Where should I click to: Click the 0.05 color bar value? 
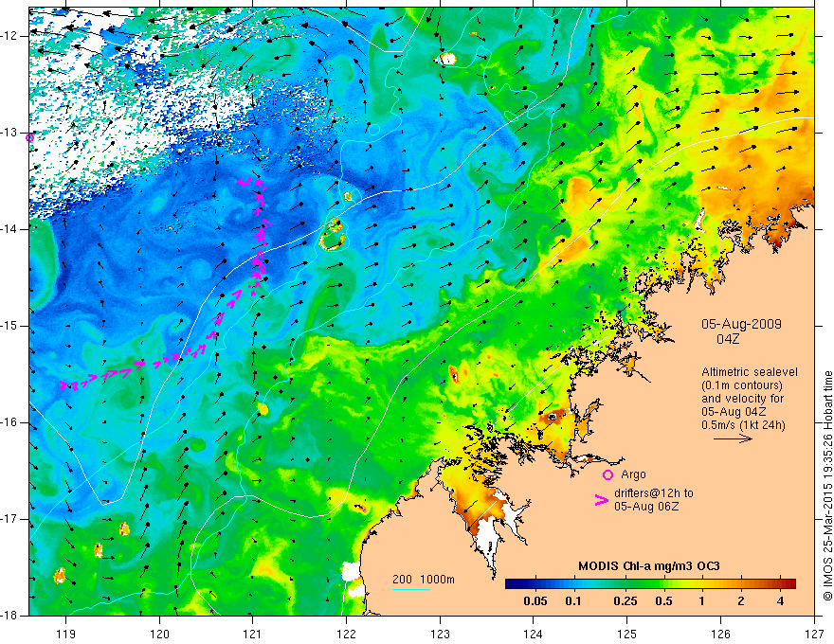click(x=535, y=601)
